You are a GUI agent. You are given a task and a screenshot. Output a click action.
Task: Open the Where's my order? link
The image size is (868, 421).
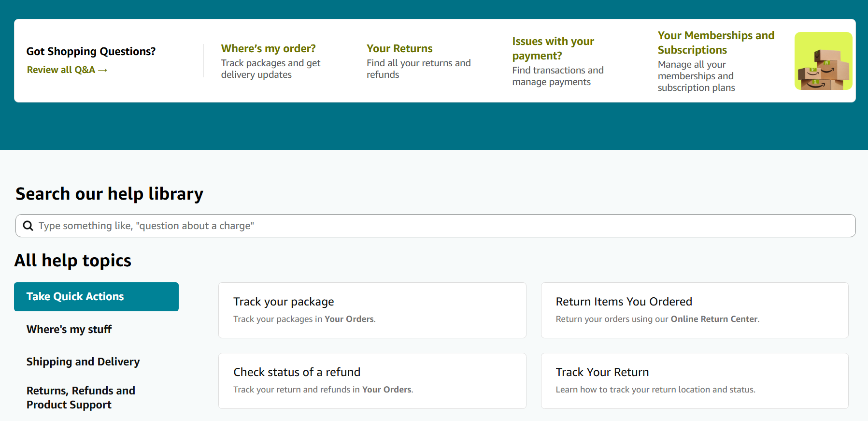click(x=268, y=48)
